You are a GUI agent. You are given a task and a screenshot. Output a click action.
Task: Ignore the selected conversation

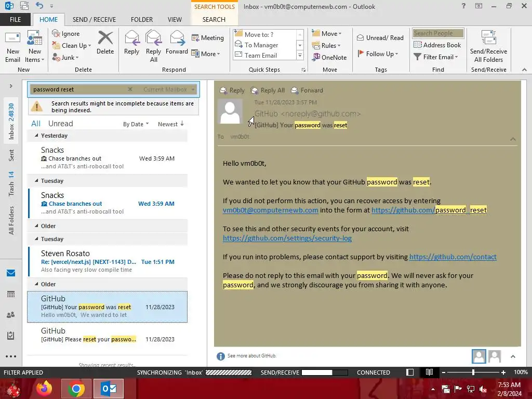click(66, 34)
